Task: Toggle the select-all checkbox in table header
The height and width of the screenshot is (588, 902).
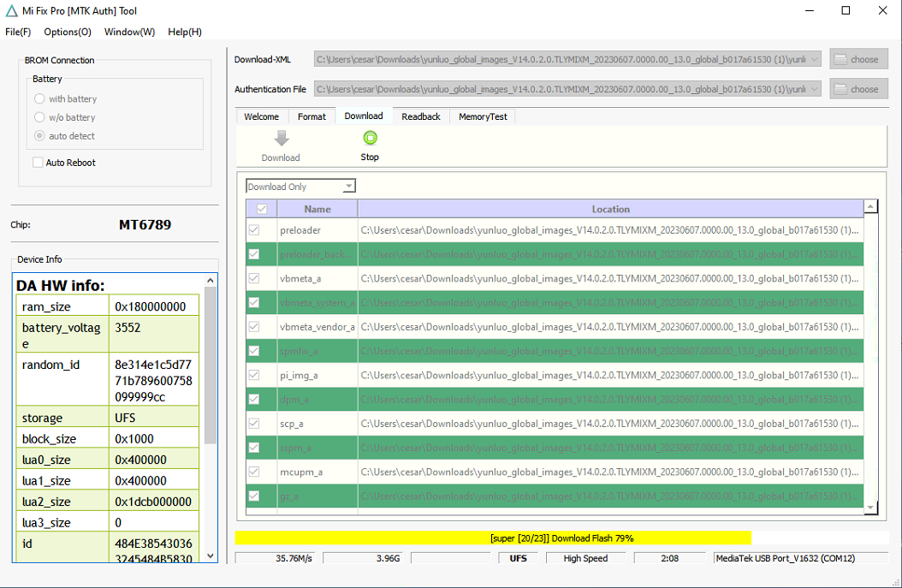Action: click(262, 209)
